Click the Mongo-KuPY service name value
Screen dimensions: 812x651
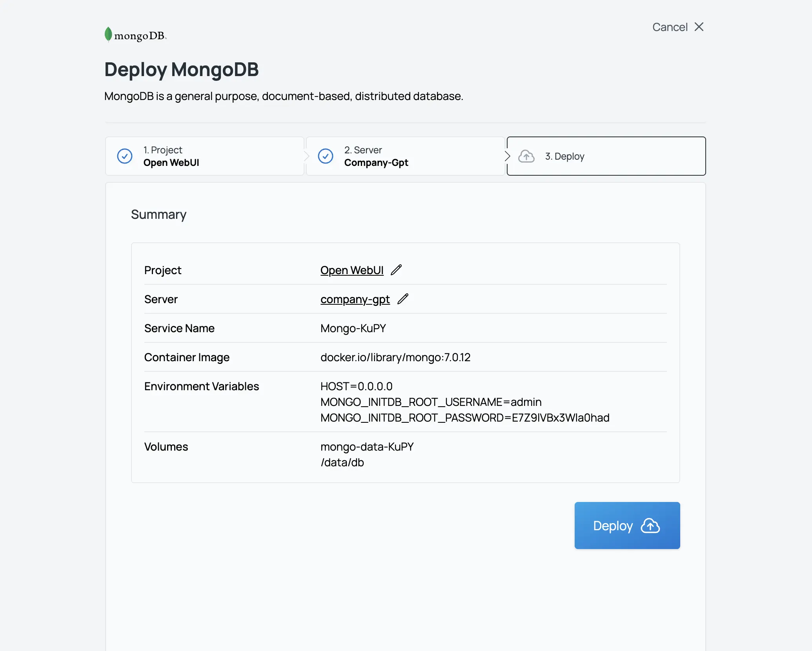point(353,328)
